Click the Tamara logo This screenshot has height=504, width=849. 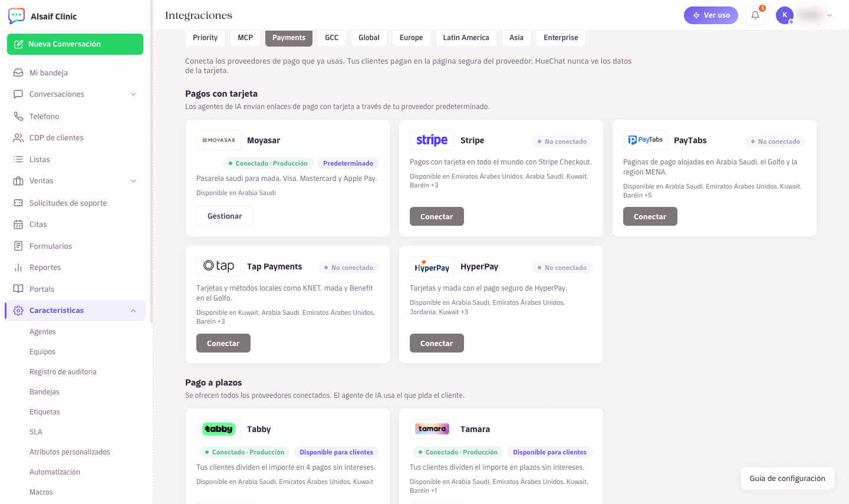[x=432, y=429]
